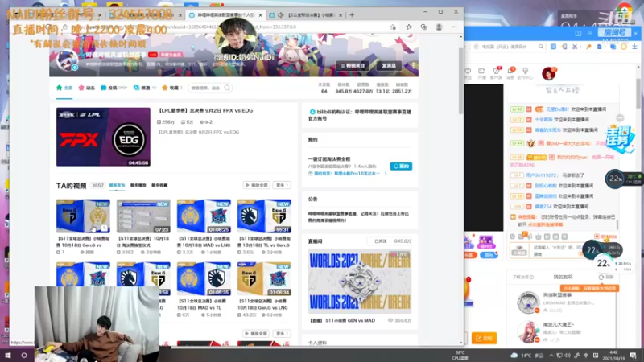Open the three-dot menu on the banner
Screen dimensions: 644x362
413,66
